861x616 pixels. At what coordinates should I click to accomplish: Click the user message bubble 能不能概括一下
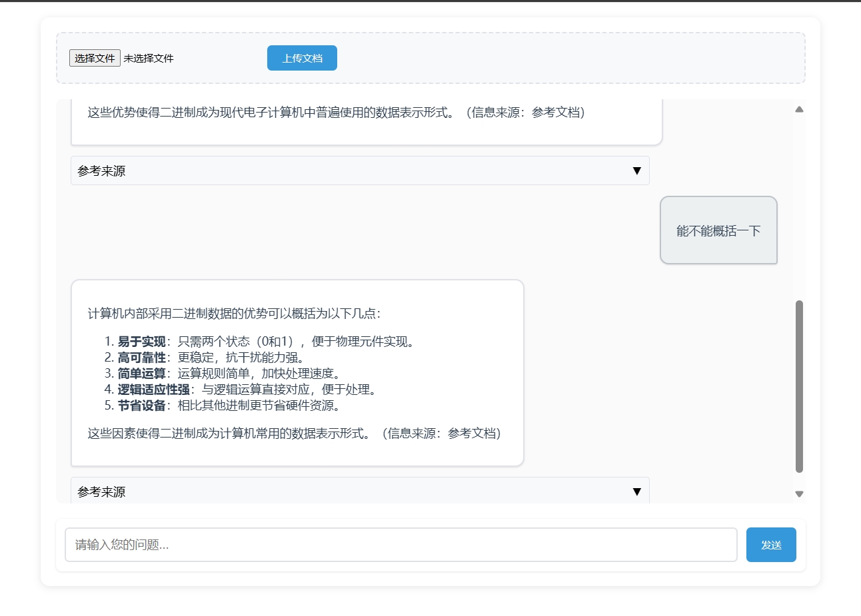point(718,230)
